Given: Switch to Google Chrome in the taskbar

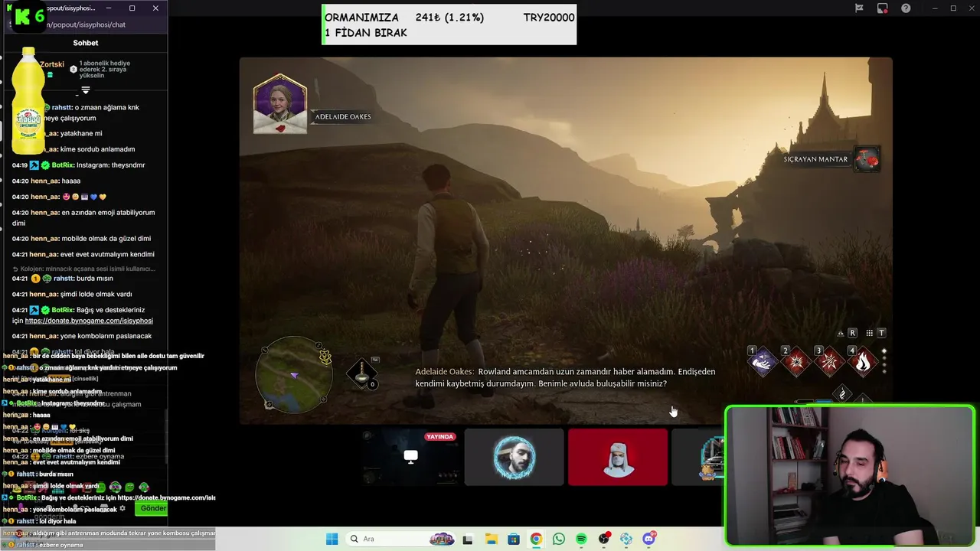Looking at the screenshot, I should tap(536, 539).
